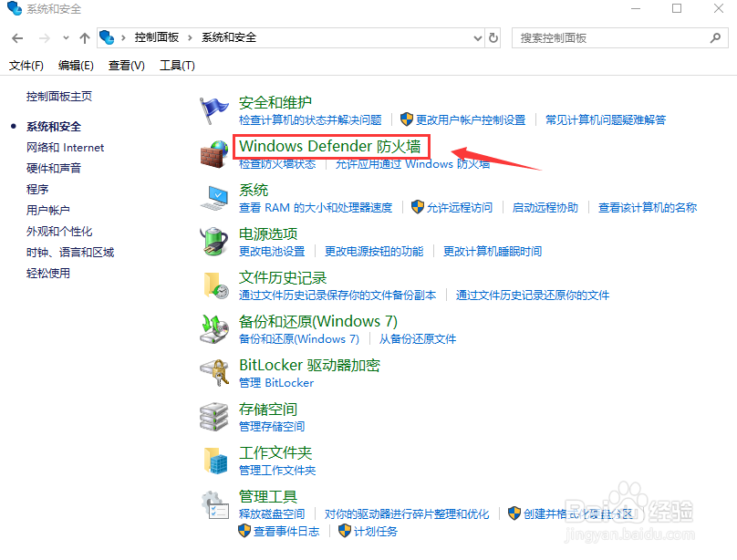The image size is (737, 560).
Task: Open the 安全和维护 flag icon
Action: point(214,107)
